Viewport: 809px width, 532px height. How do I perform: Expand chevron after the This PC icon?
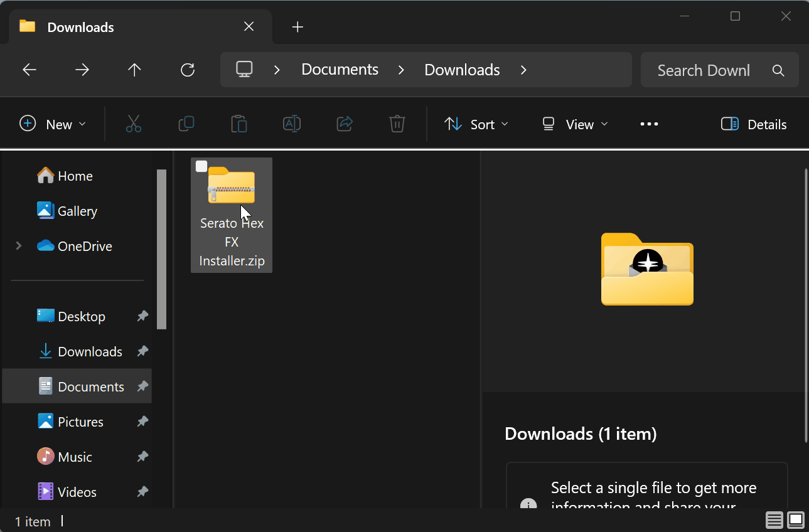click(x=277, y=70)
